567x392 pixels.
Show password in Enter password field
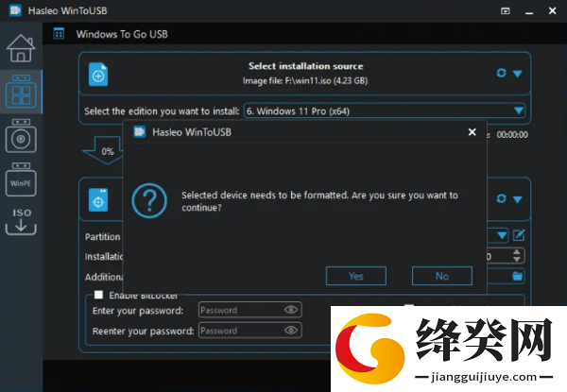(291, 310)
